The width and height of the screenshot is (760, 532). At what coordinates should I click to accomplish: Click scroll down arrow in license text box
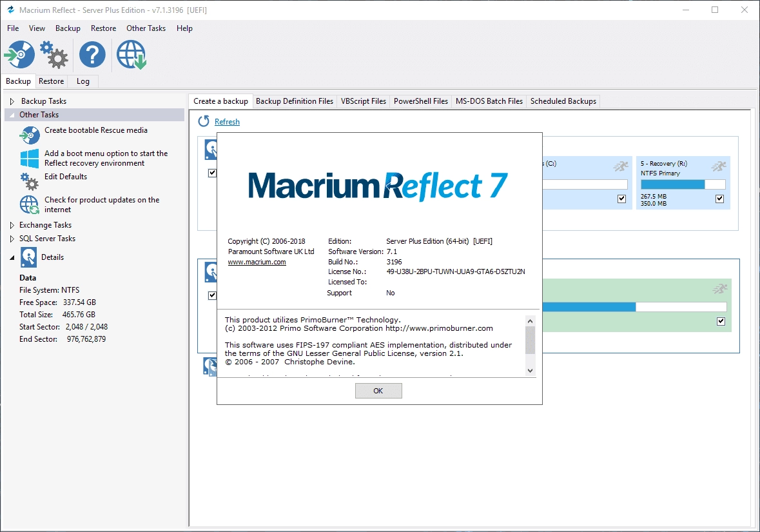coord(531,371)
